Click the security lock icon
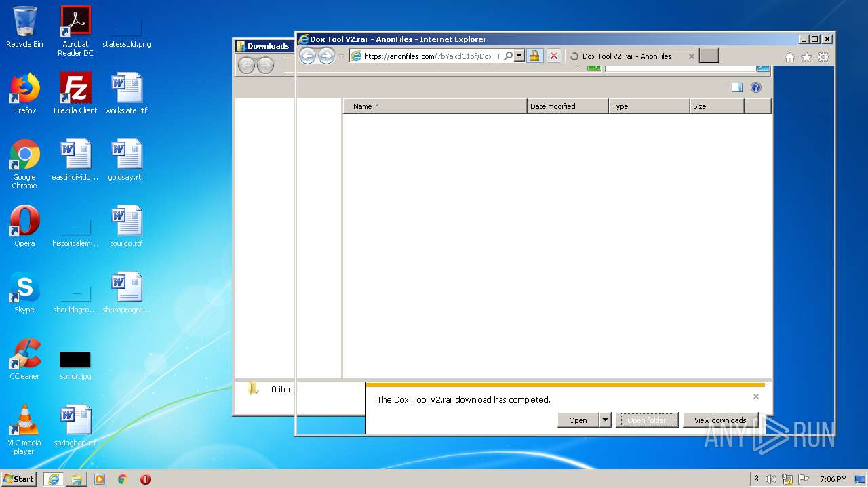 click(535, 56)
